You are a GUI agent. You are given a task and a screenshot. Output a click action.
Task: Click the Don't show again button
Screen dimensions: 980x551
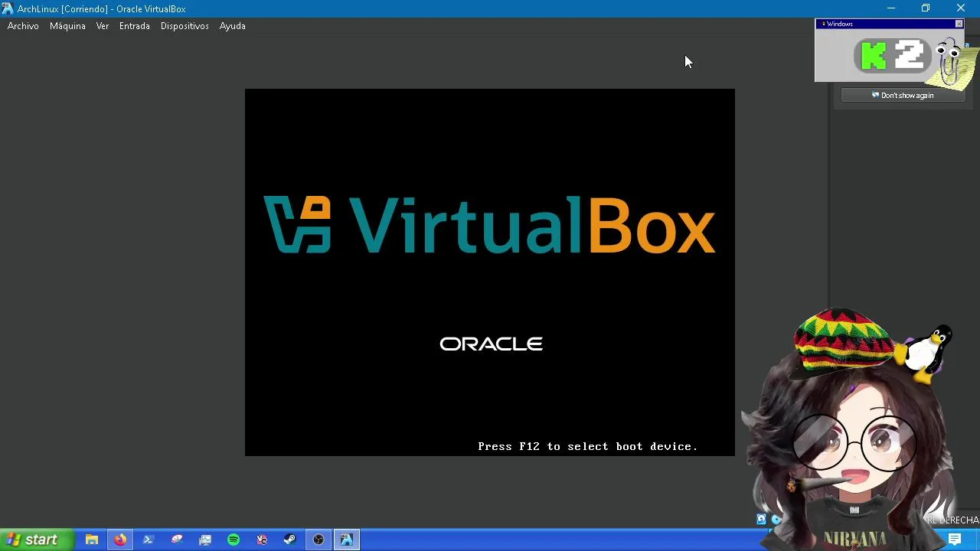pyautogui.click(x=903, y=96)
